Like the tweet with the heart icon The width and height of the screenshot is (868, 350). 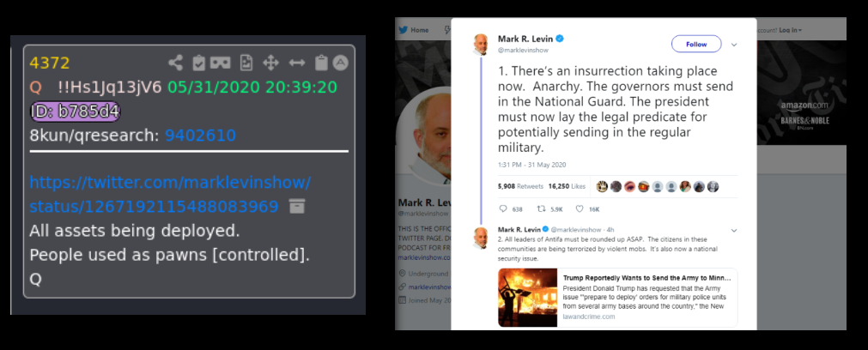point(579,209)
